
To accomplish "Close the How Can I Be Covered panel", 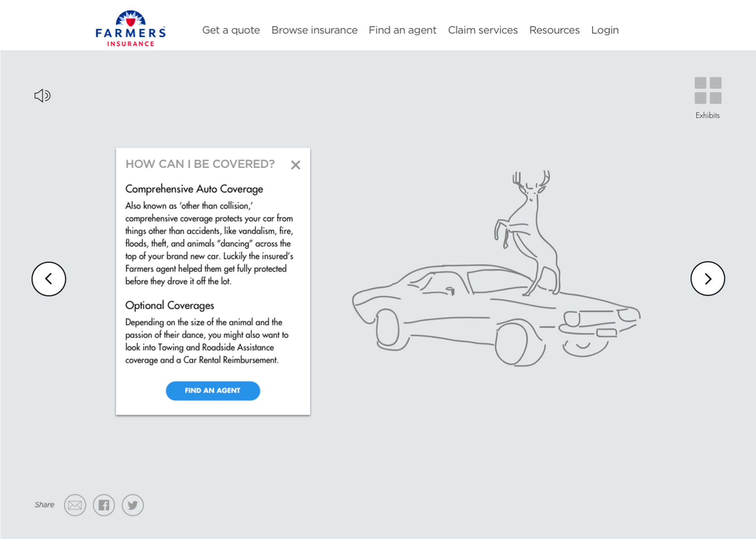I will [295, 165].
